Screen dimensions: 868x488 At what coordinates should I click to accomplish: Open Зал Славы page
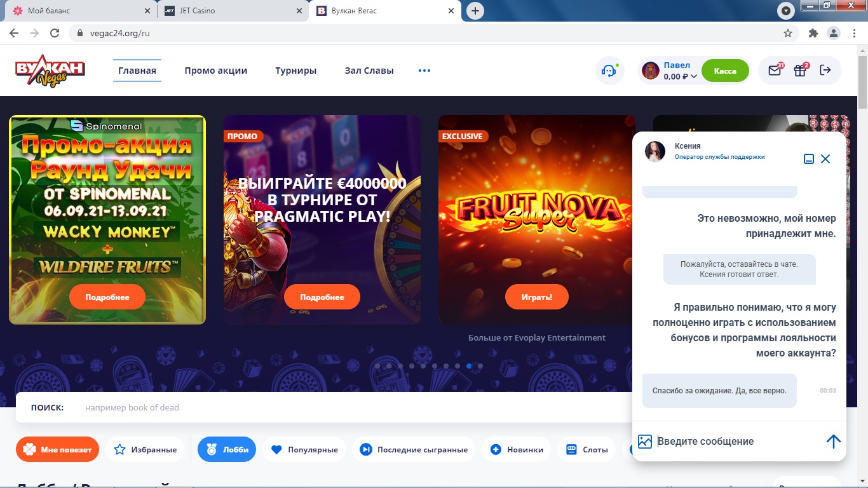369,71
